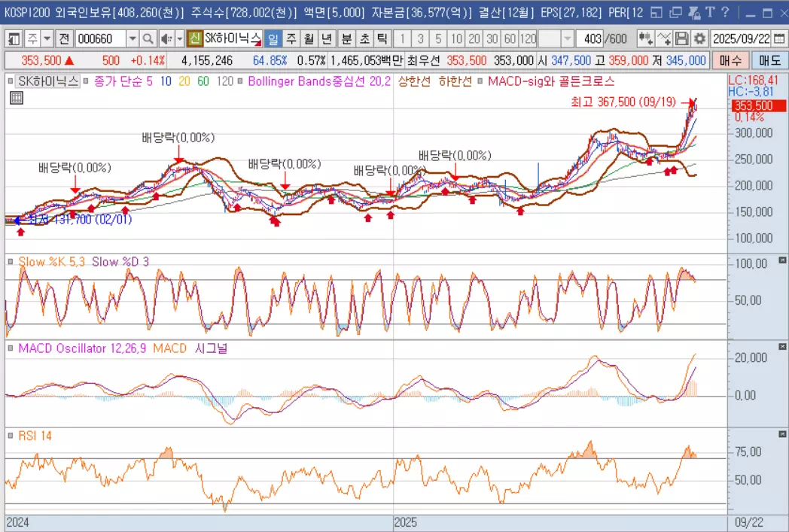Click square marker before Bollinger Bands legend
This screenshot has height=532, width=789.
tap(240, 81)
